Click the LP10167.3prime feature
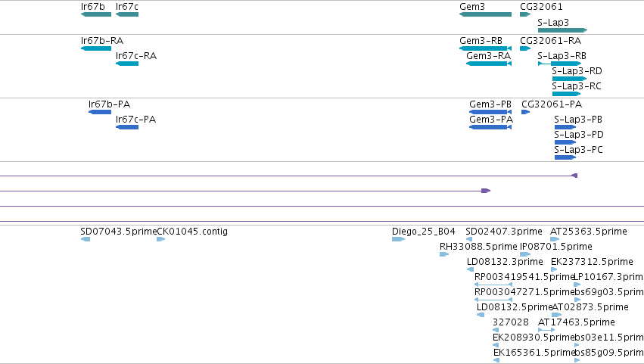This screenshot has width=644, height=364. pyautogui.click(x=577, y=285)
